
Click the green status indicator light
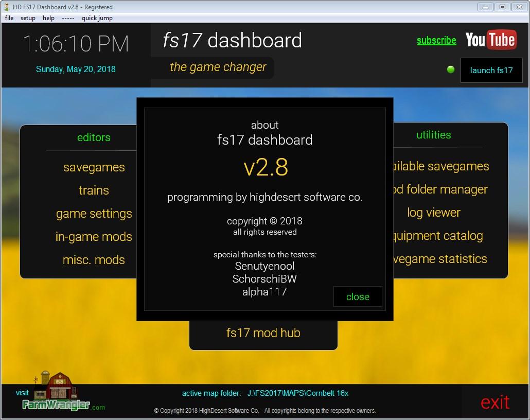(x=451, y=69)
